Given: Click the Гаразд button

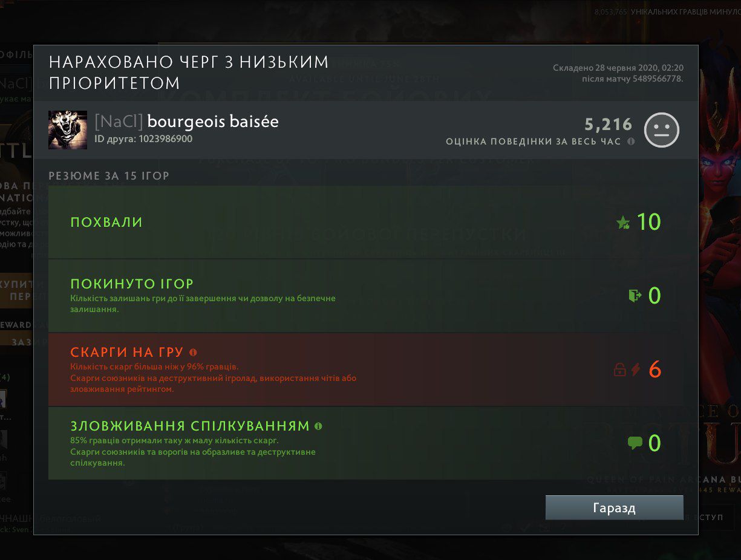Looking at the screenshot, I should [x=614, y=508].
